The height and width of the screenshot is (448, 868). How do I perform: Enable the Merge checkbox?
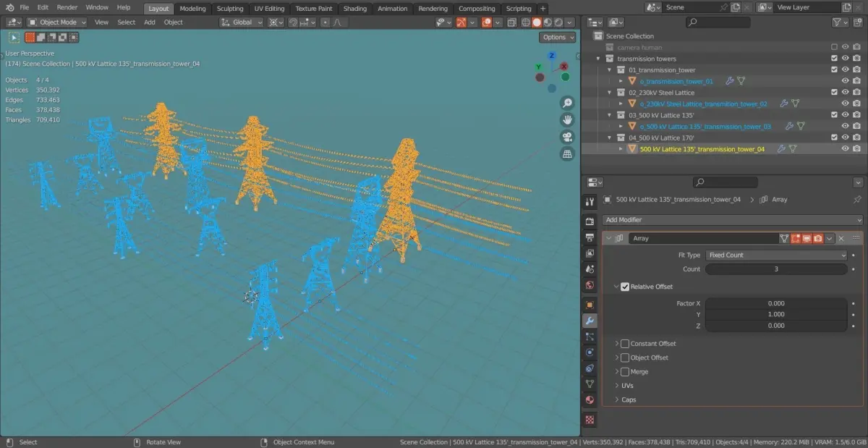[625, 371]
